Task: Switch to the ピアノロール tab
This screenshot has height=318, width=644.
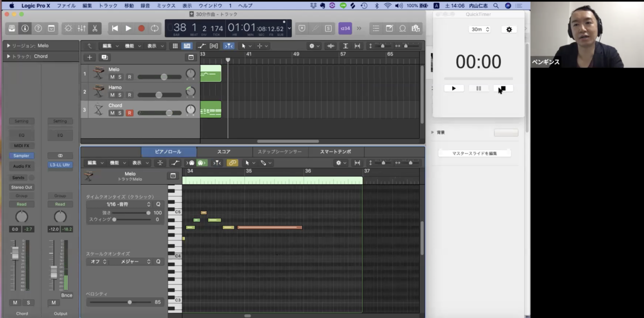Action: point(169,151)
